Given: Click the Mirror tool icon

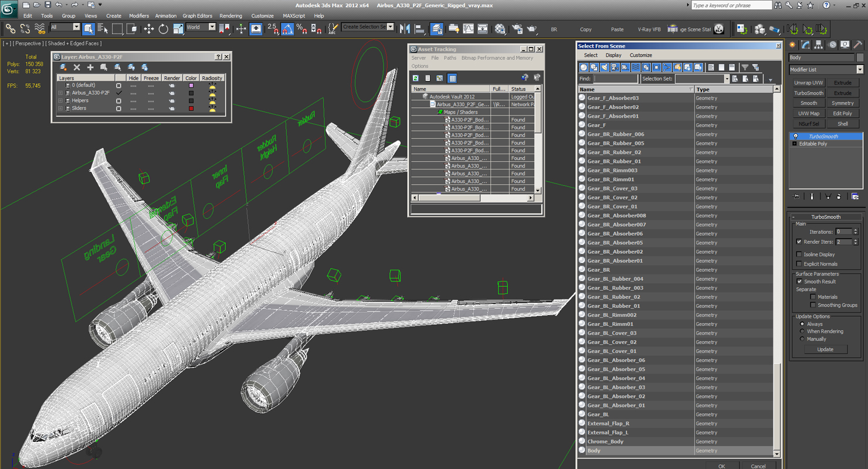Looking at the screenshot, I should pos(405,29).
